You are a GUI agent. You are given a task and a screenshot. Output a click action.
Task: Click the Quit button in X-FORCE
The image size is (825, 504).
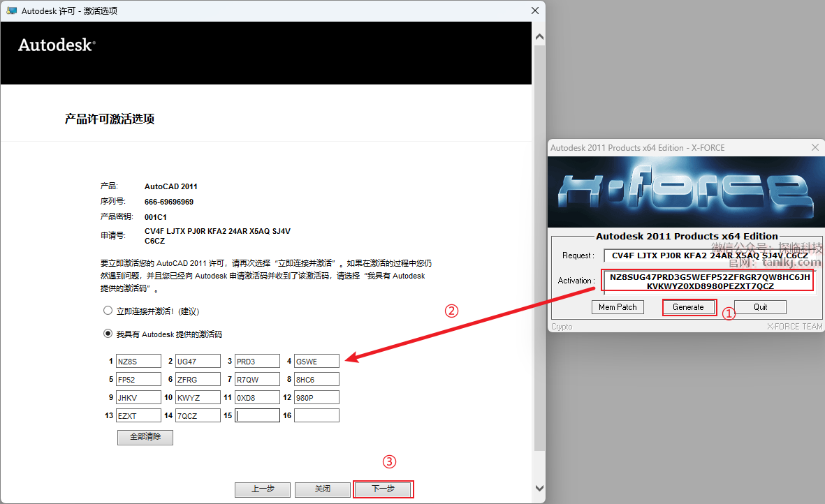point(760,307)
